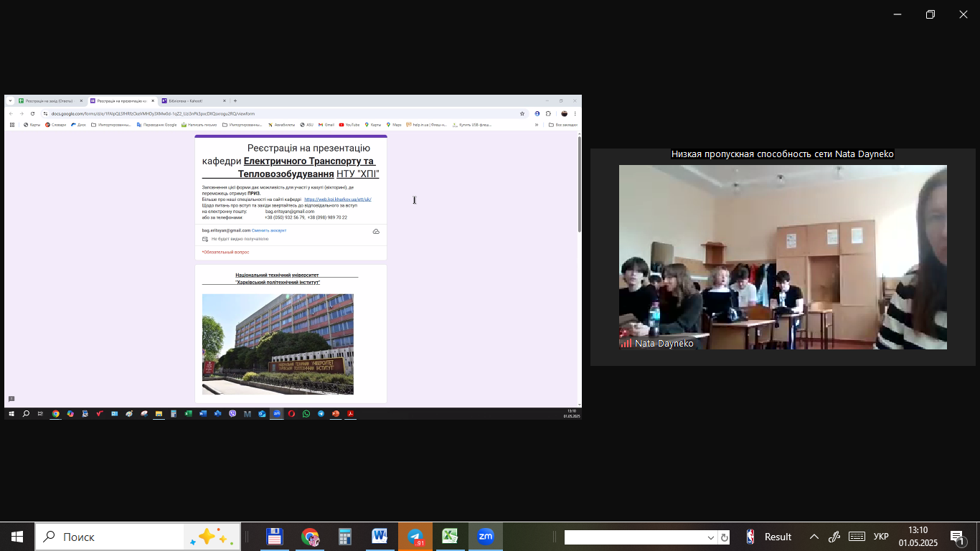Toggle the touch keyboard icon in tray
The image size is (980, 551).
pyautogui.click(x=857, y=537)
